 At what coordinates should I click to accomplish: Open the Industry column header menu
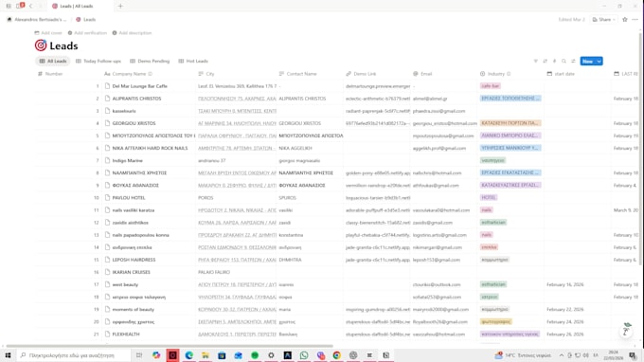coord(495,74)
